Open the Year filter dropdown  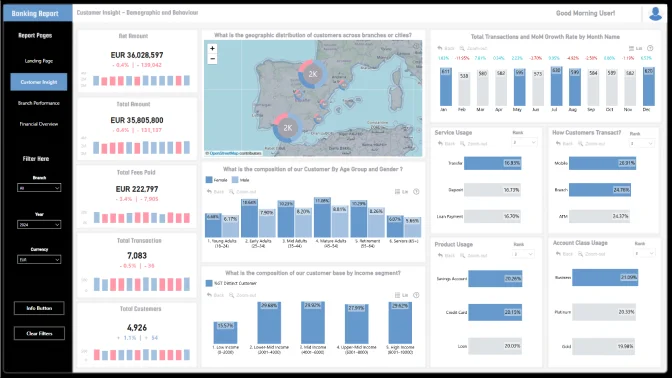coord(39,225)
